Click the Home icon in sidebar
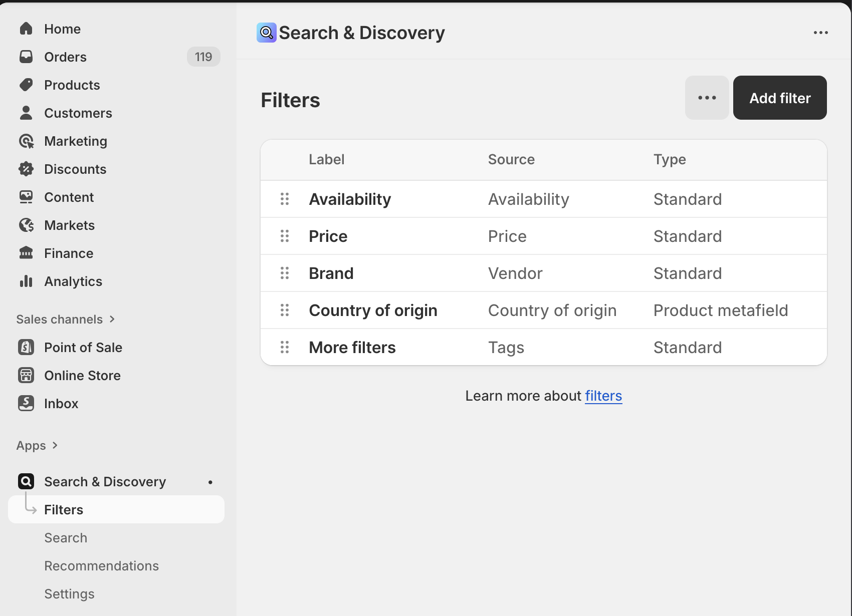Screen dimensions: 852x616 [x=26, y=29]
